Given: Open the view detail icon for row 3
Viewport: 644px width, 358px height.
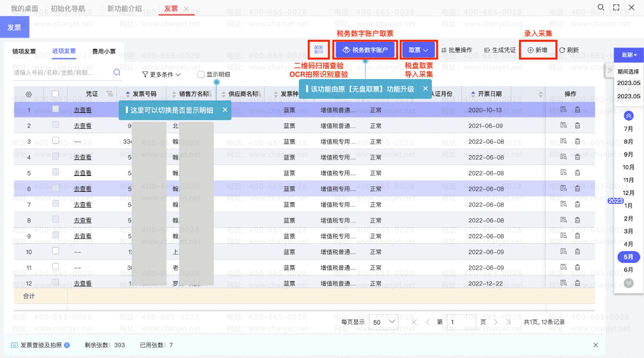Looking at the screenshot, I should click(563, 141).
